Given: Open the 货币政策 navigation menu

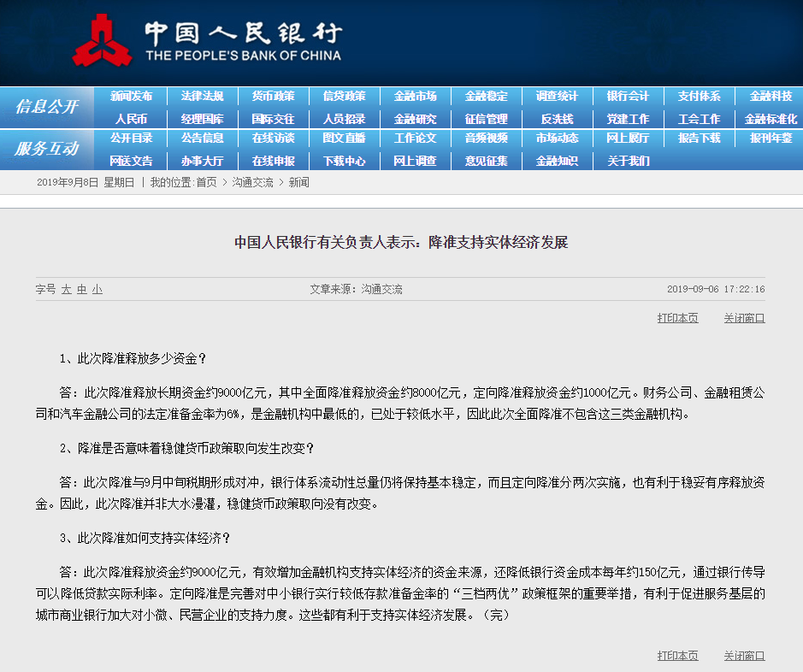Looking at the screenshot, I should 273,97.
